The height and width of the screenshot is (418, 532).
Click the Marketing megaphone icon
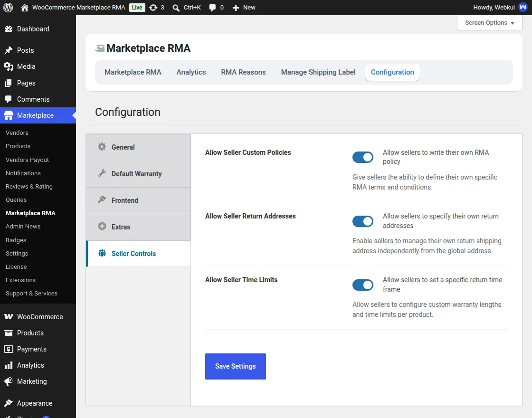[9, 381]
